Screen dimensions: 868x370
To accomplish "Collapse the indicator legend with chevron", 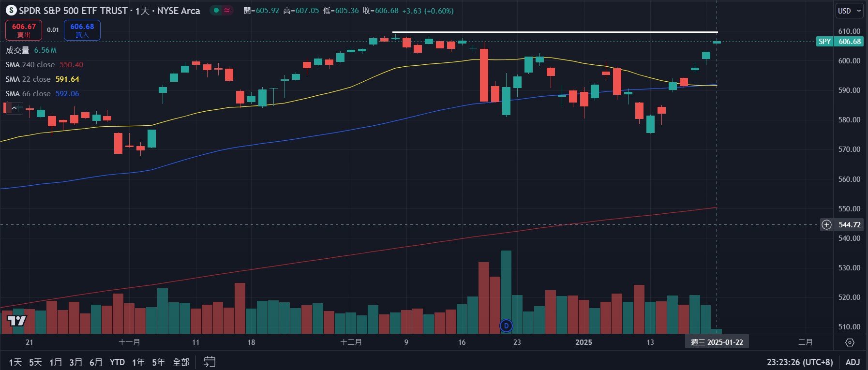I will point(14,108).
